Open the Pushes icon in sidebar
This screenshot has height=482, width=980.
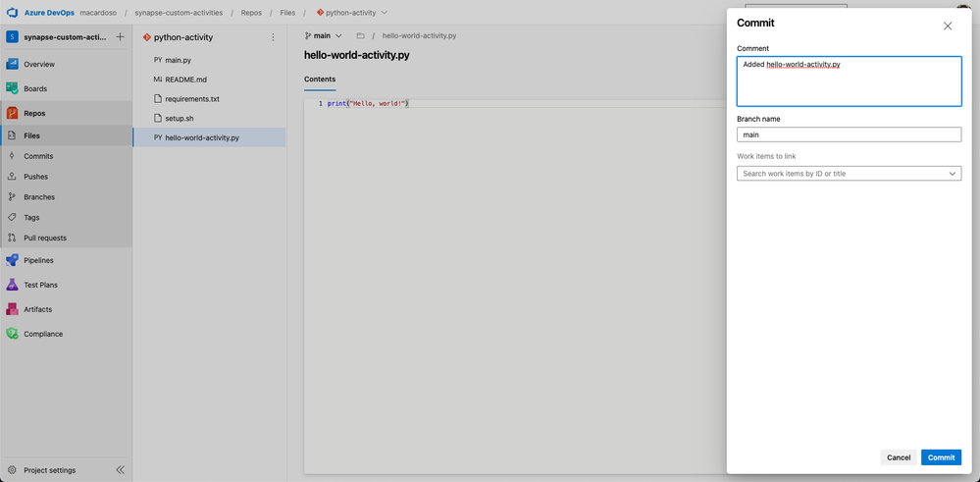pos(11,177)
